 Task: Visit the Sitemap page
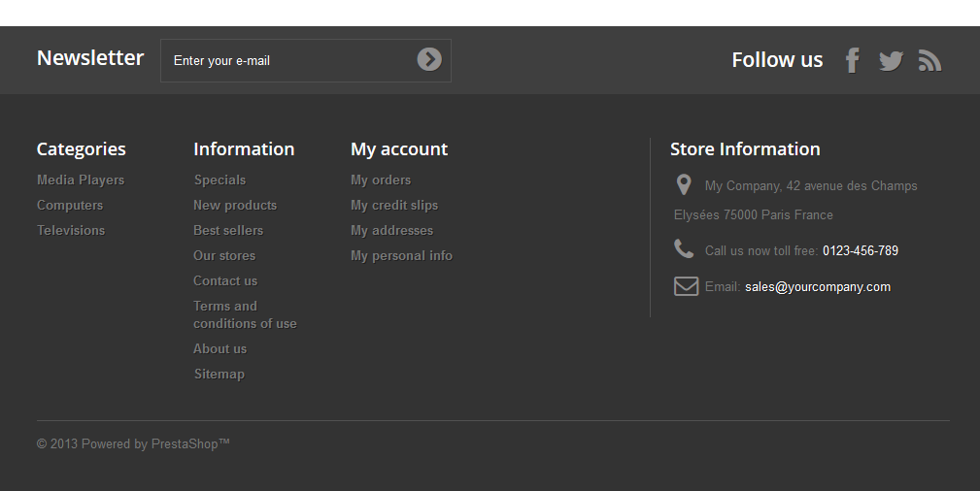219,374
